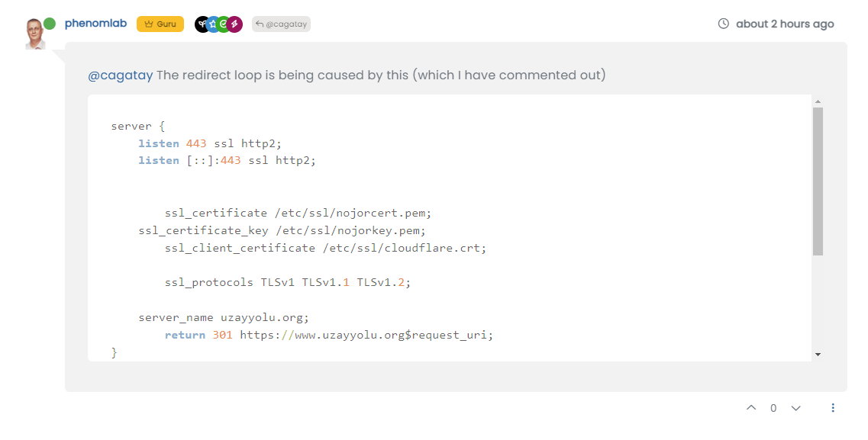Click the clock icon beside post time
This screenshot has height=440, width=868.
(x=724, y=24)
